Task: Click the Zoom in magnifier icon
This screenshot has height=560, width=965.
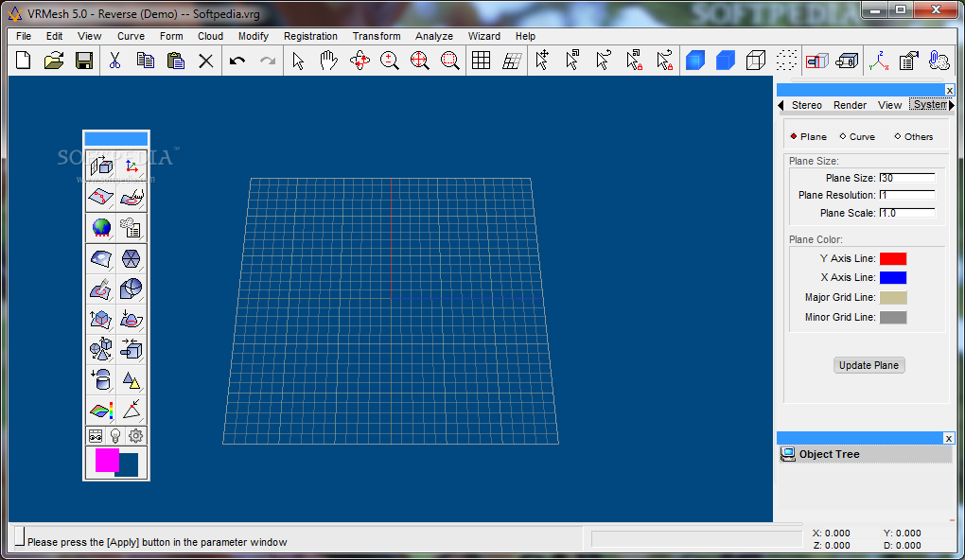Action: point(389,61)
